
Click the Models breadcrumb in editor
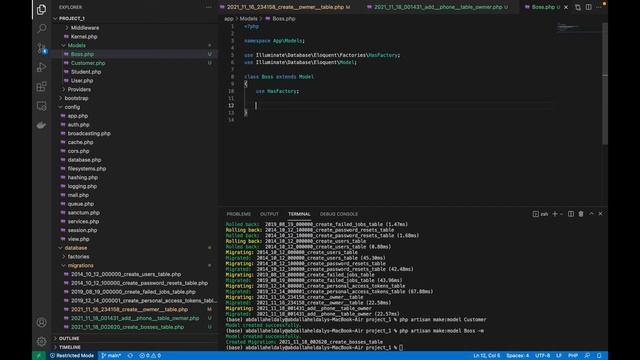248,19
